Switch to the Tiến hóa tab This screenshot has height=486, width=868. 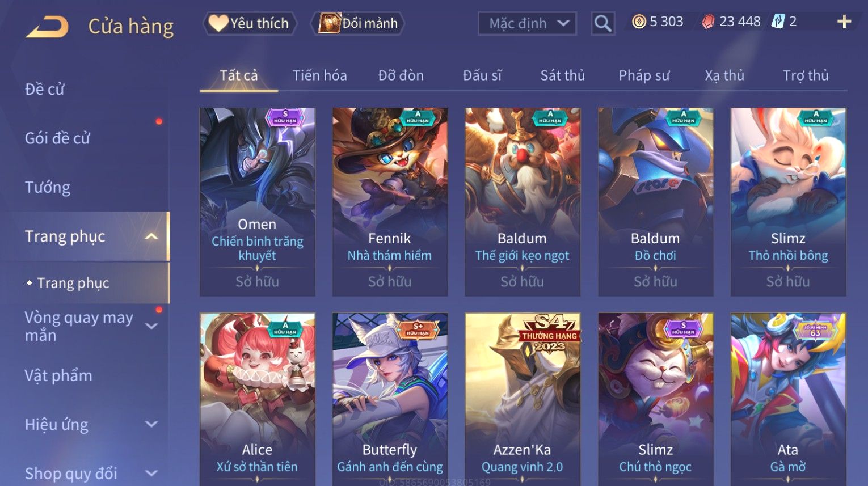tap(319, 75)
